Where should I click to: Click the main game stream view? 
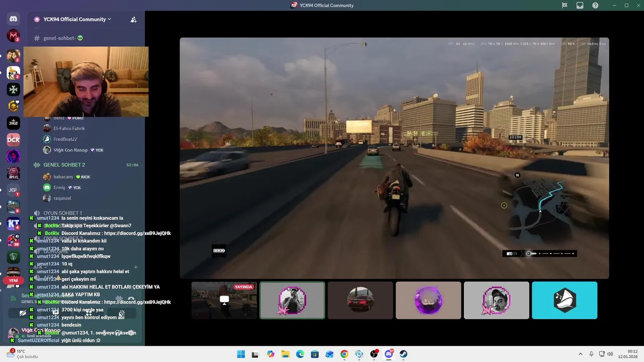click(394, 158)
